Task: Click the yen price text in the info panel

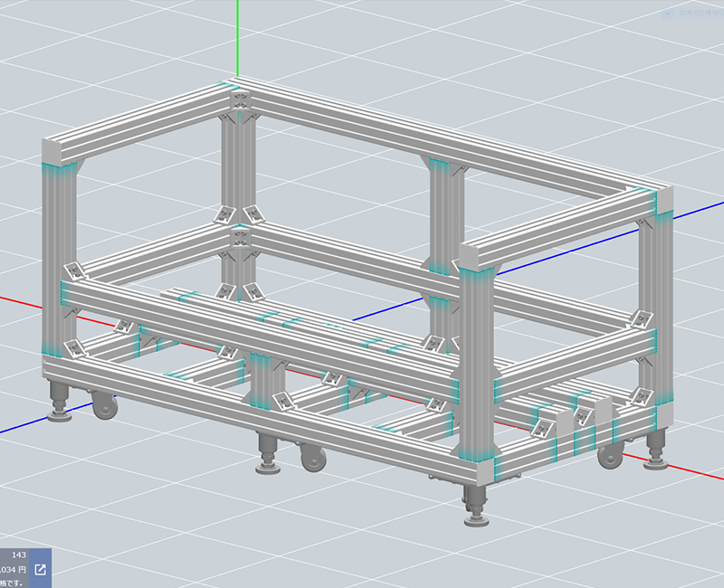Action: [x=13, y=569]
